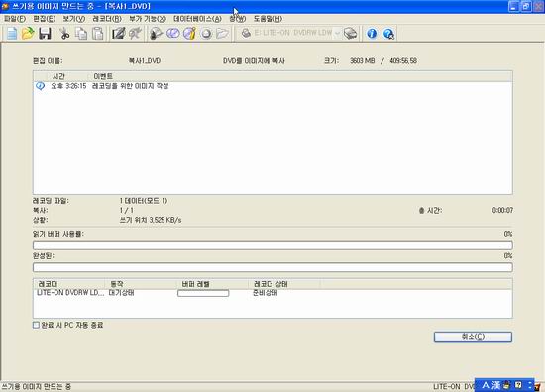Click the recorder drive icon before E: LITE-ON
The height and width of the screenshot is (392, 545).
coord(246,33)
